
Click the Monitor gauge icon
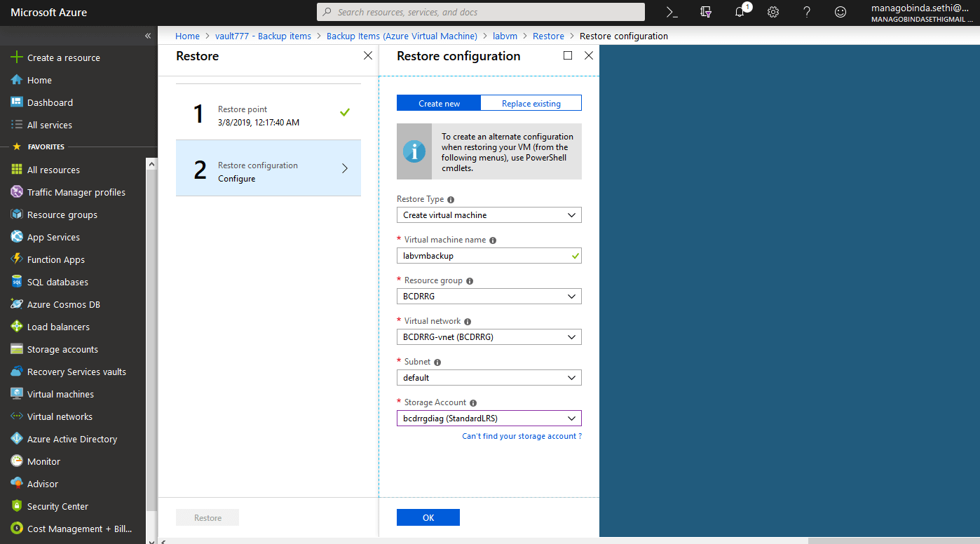pos(17,461)
